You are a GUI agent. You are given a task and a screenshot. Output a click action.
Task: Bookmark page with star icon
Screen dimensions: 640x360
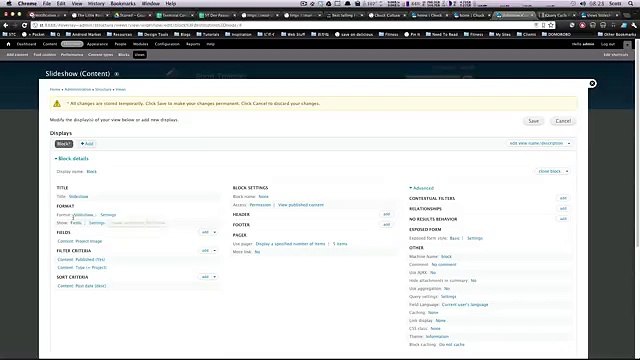tap(551, 25)
